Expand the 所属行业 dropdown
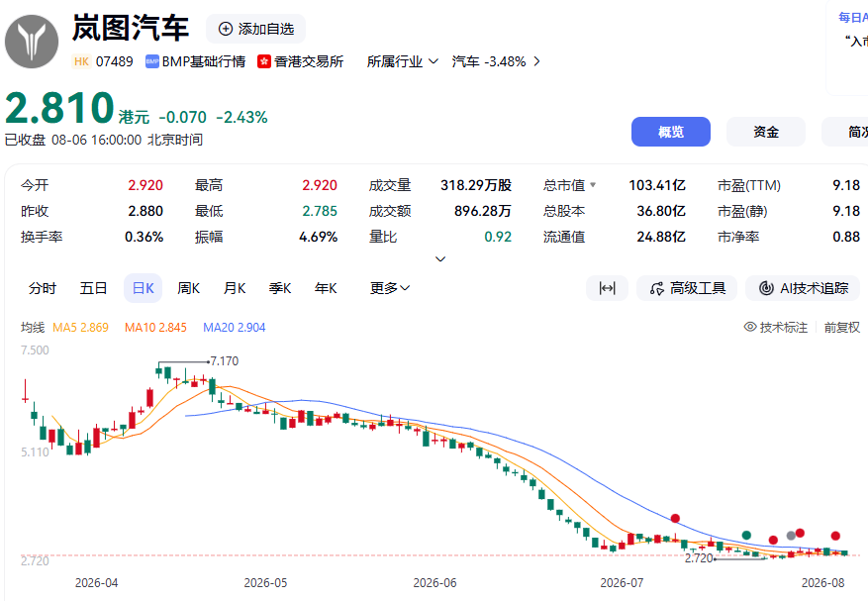This screenshot has height=601, width=868. [x=403, y=61]
